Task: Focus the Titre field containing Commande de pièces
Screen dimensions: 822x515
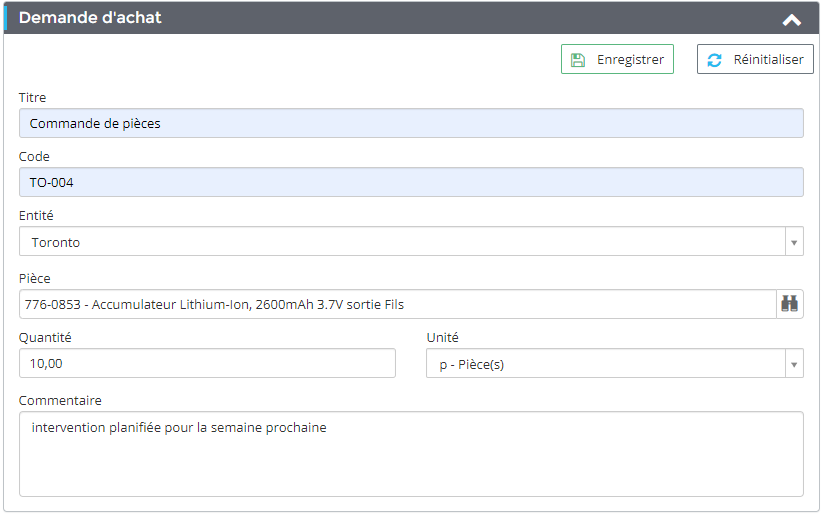Action: click(410, 124)
